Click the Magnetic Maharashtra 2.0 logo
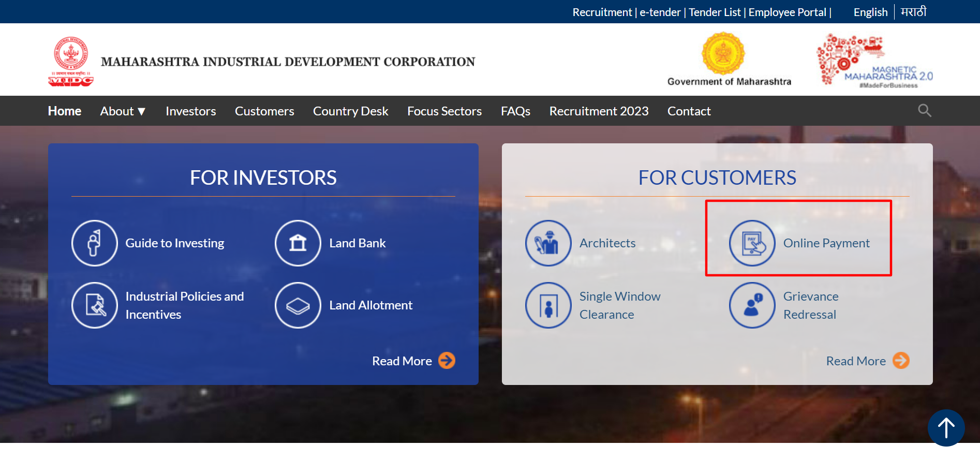Viewport: 980px width, 460px height. click(x=874, y=61)
